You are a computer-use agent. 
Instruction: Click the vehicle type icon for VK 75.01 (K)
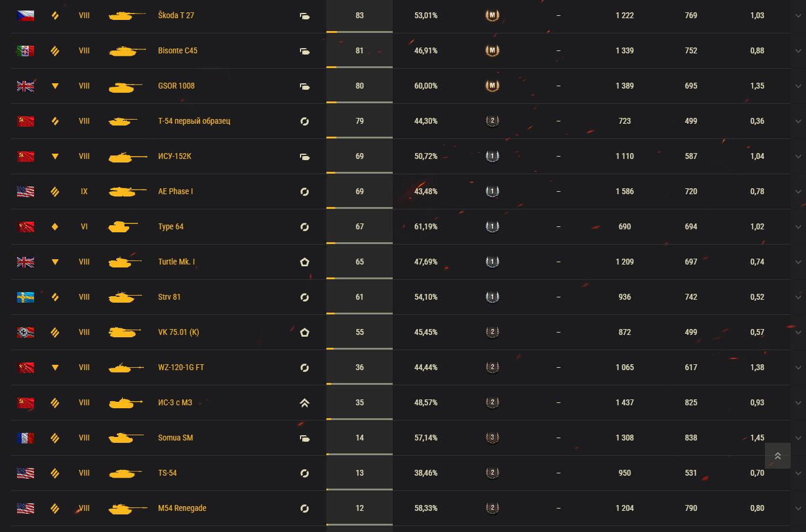(x=304, y=333)
